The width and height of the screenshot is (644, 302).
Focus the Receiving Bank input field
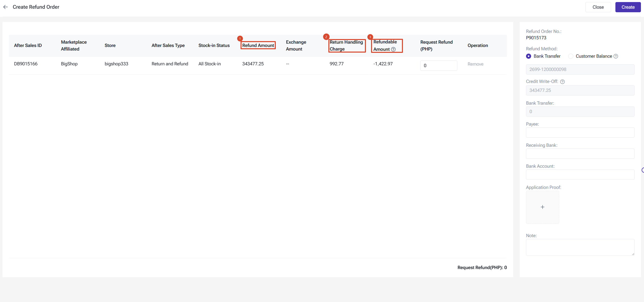pos(580,154)
